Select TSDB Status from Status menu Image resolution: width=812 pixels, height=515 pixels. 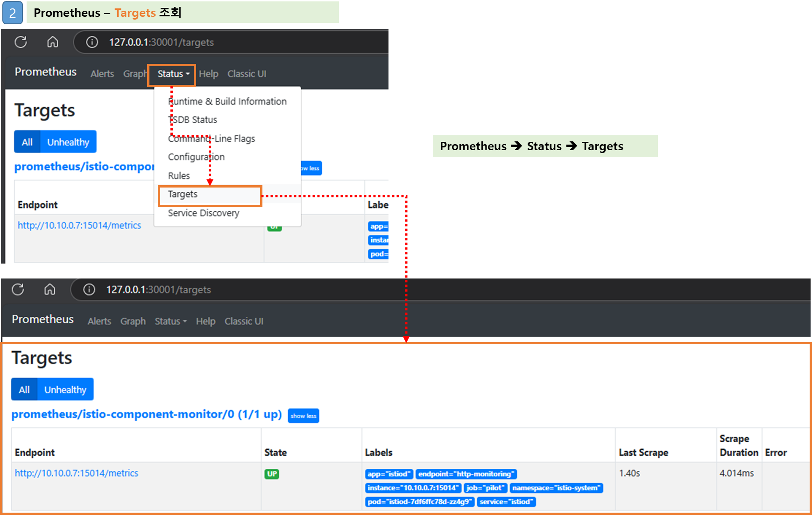(193, 120)
